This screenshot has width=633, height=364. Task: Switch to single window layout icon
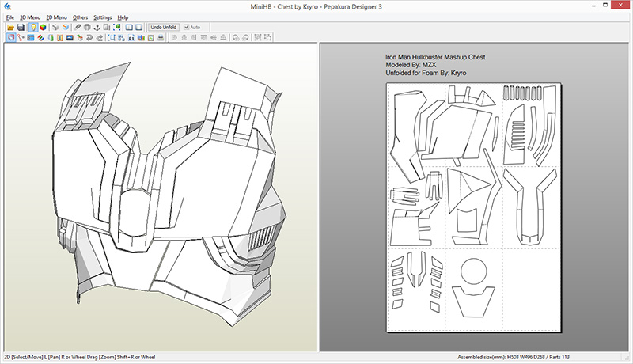tap(139, 28)
